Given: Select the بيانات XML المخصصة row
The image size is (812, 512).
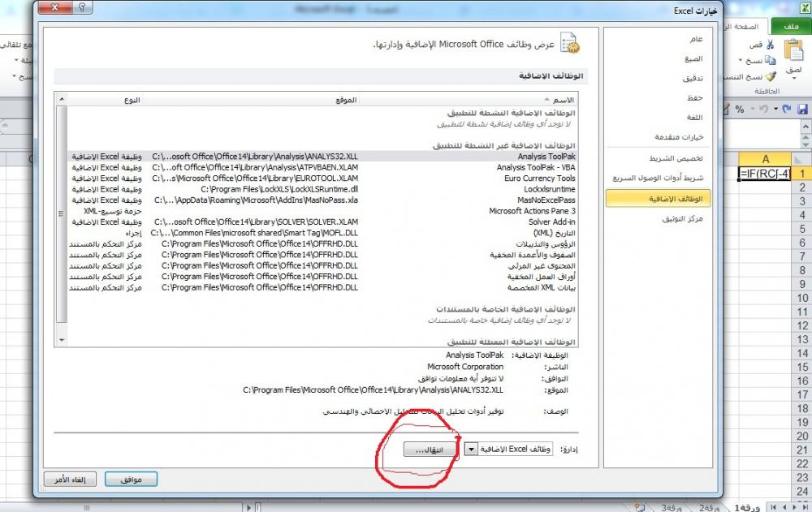Looking at the screenshot, I should (x=322, y=287).
